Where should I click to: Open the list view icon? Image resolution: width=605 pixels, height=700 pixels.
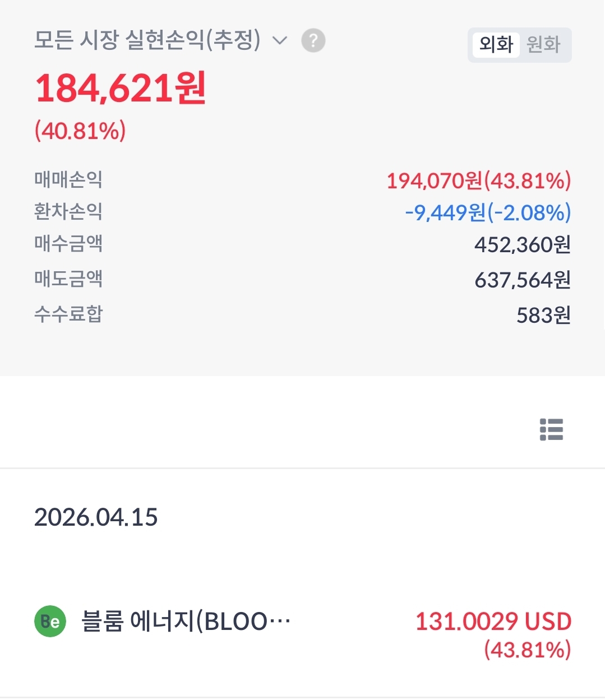coord(551,429)
